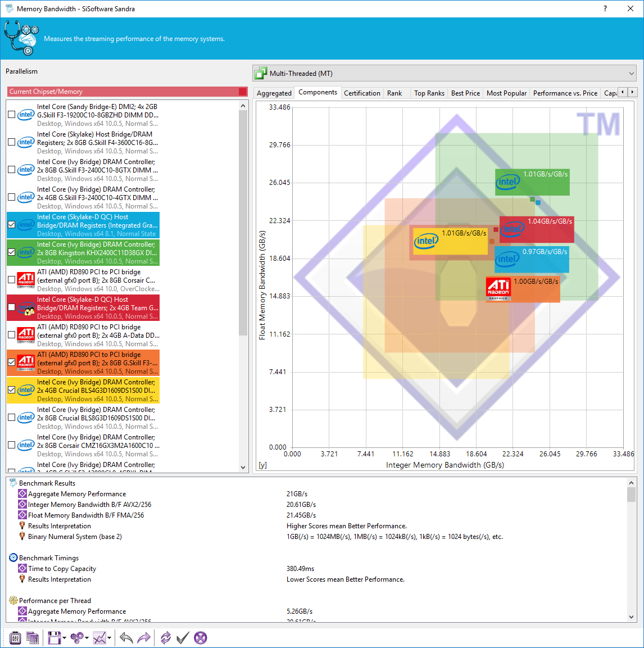
Task: Click the line chart view icon
Action: 99,638
